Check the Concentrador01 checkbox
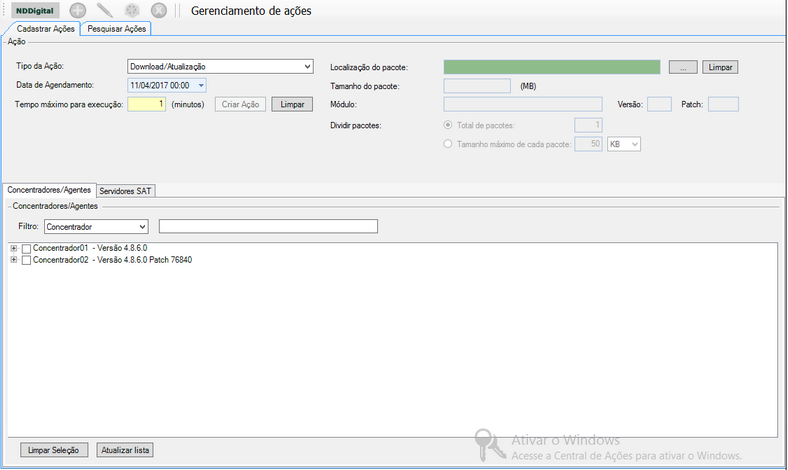The width and height of the screenshot is (788, 470). [x=26, y=248]
